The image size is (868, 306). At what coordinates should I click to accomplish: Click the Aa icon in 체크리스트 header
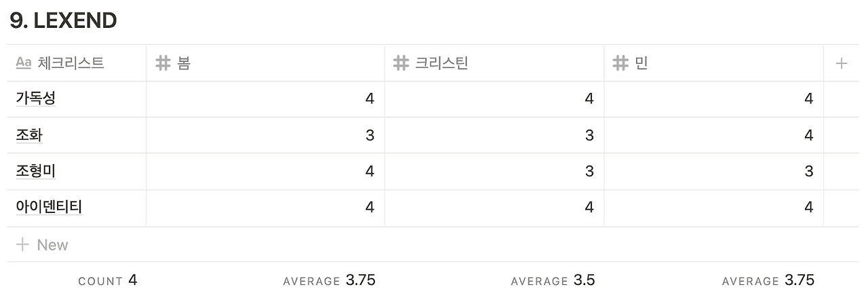[x=24, y=64]
